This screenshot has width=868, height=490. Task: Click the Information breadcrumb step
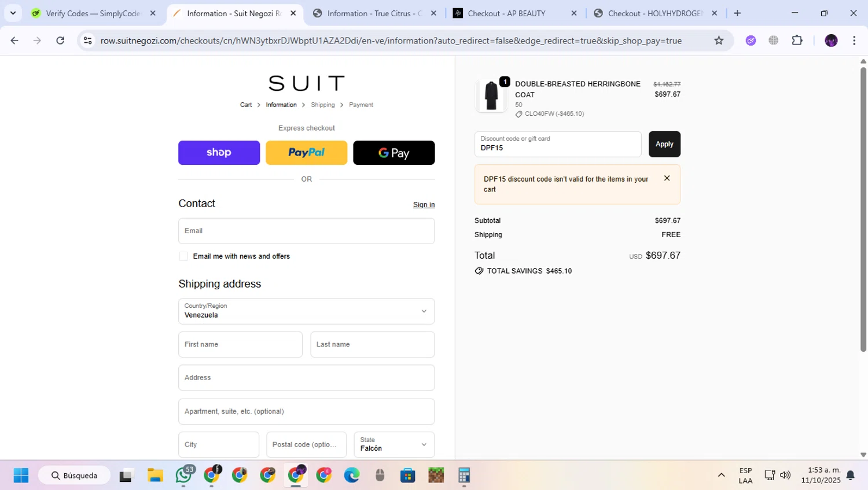[281, 105]
